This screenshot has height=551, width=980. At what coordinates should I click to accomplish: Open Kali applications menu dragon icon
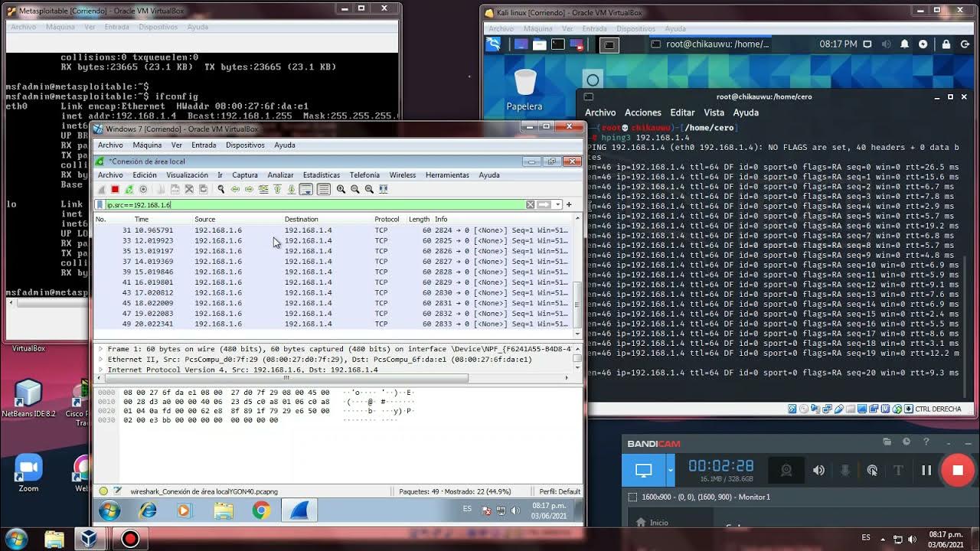pos(494,44)
